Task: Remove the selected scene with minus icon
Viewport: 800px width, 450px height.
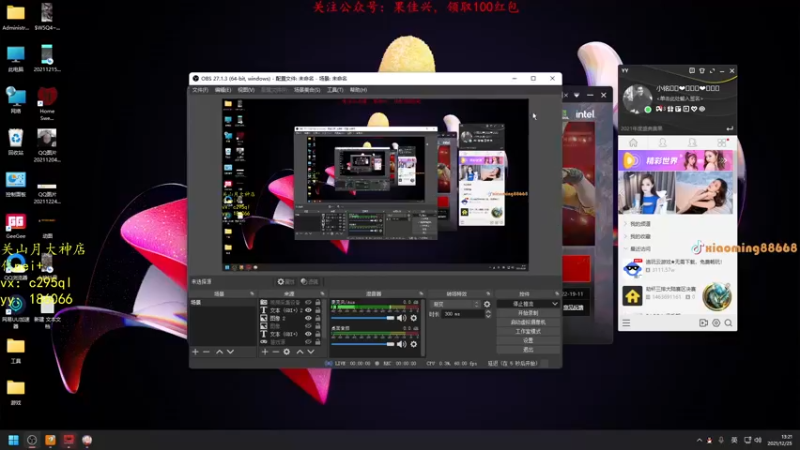Action: coord(206,352)
